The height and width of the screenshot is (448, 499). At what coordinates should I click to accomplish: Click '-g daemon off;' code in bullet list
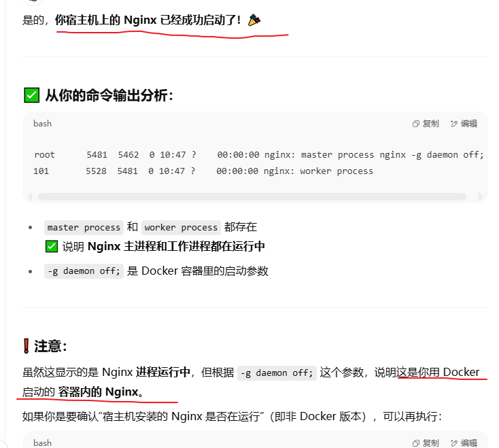point(84,271)
